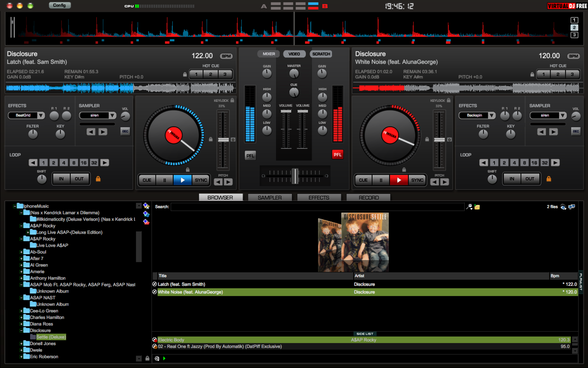Select left deck loop length 4

64,163
